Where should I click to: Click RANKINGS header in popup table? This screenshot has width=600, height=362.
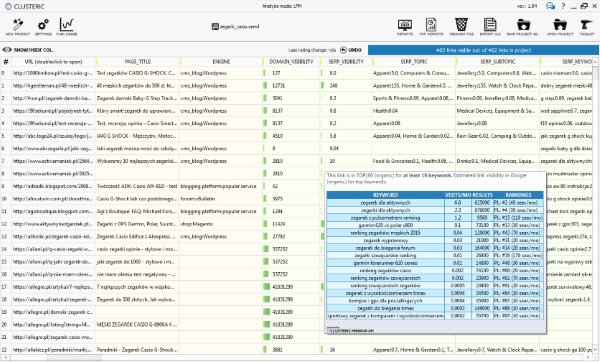tap(518, 195)
